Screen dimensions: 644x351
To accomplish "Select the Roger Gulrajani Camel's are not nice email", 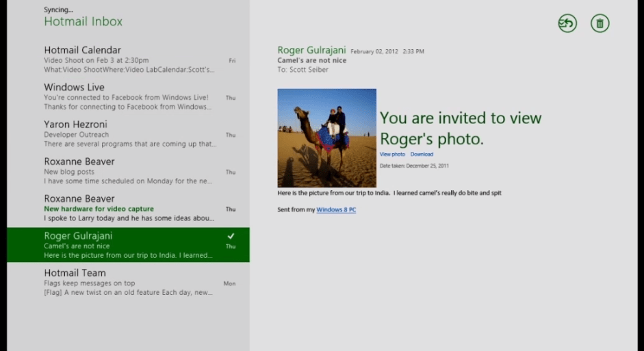I will pyautogui.click(x=128, y=245).
